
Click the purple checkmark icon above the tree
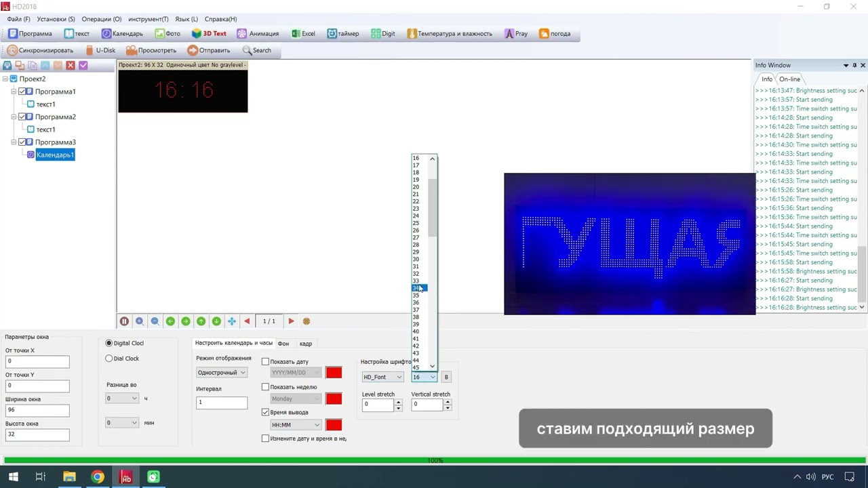click(83, 66)
